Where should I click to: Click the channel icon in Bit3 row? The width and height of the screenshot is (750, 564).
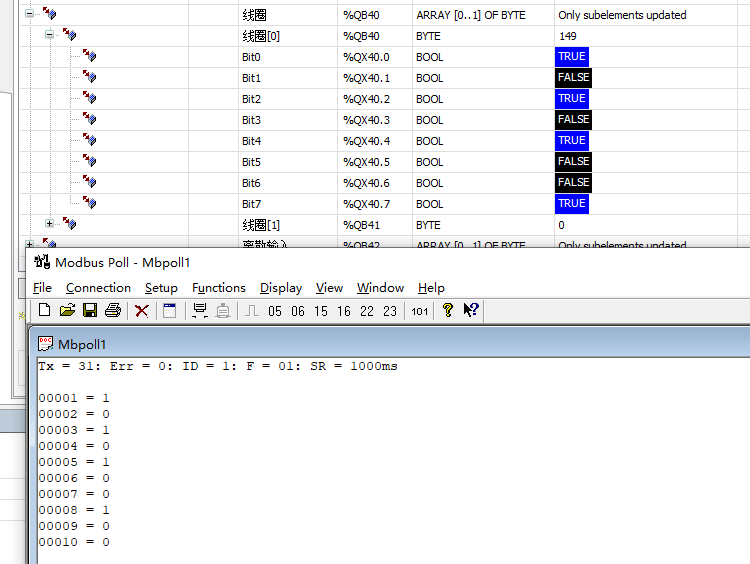[x=89, y=119]
